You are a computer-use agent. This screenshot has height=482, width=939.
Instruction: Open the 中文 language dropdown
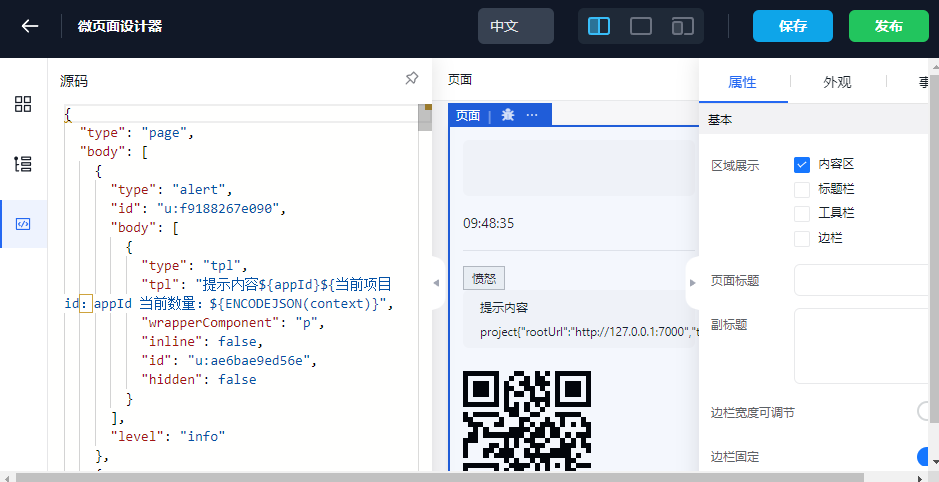click(516, 26)
